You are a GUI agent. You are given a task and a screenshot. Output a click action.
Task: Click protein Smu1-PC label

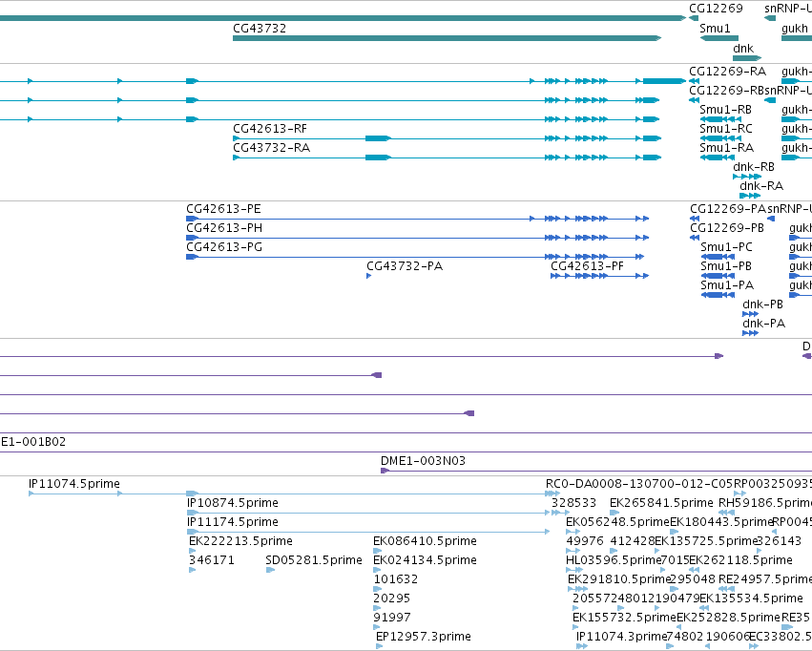coord(726,247)
